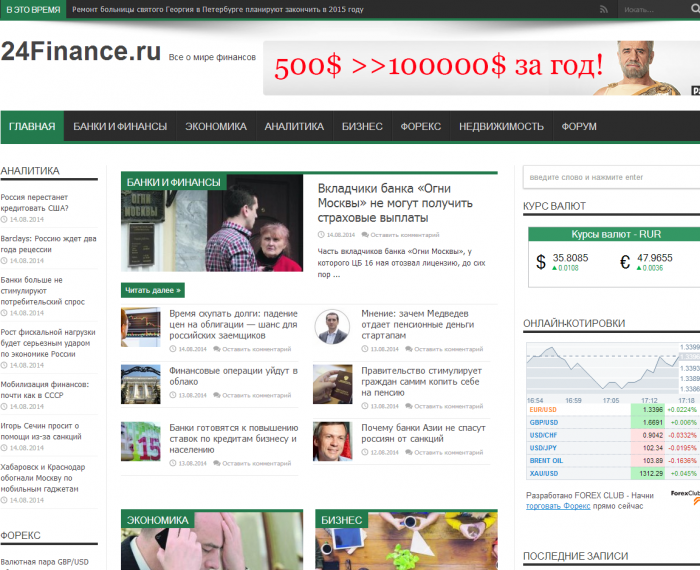
Task: Click the 'торговать Форекс' hyperlink
Action: [x=558, y=506]
